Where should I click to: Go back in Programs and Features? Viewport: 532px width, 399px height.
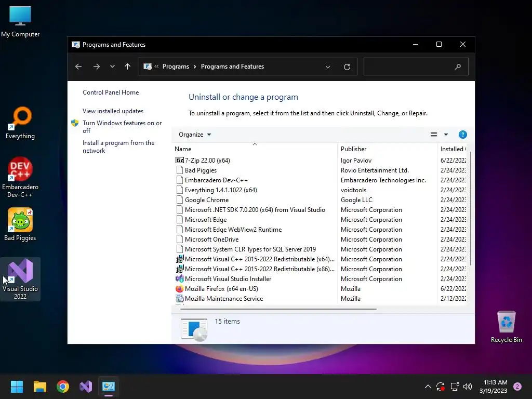(x=78, y=66)
